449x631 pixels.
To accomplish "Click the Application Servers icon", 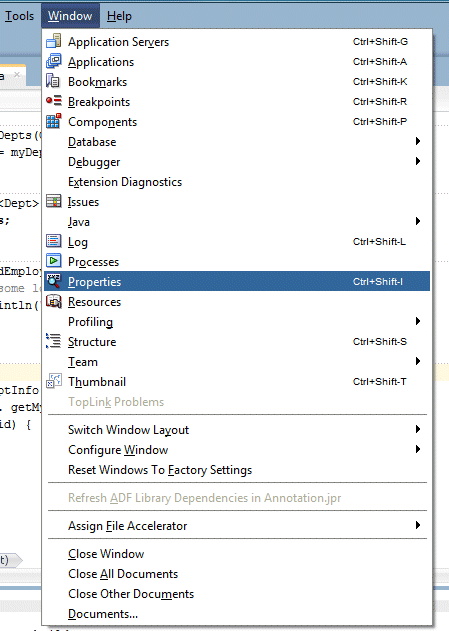I will [x=54, y=41].
